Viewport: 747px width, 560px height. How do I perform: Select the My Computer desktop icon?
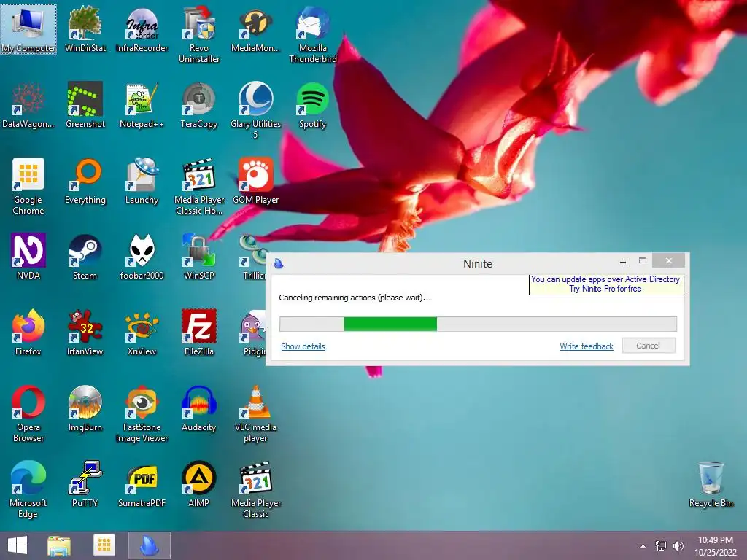pos(28,28)
